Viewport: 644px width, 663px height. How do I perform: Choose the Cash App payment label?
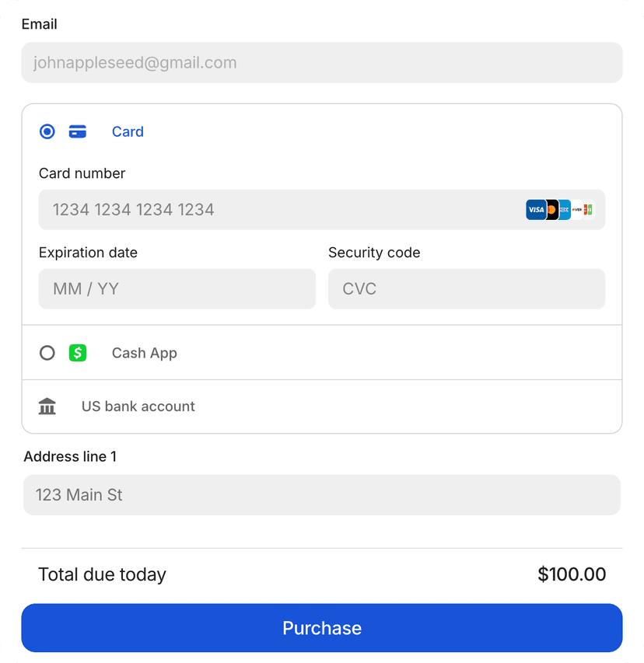click(x=145, y=353)
